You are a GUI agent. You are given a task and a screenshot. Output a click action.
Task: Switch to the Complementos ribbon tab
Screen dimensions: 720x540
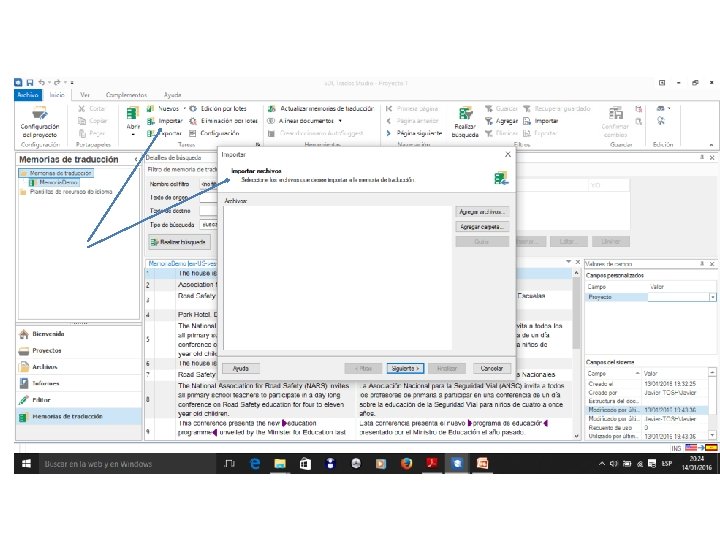[x=126, y=95]
